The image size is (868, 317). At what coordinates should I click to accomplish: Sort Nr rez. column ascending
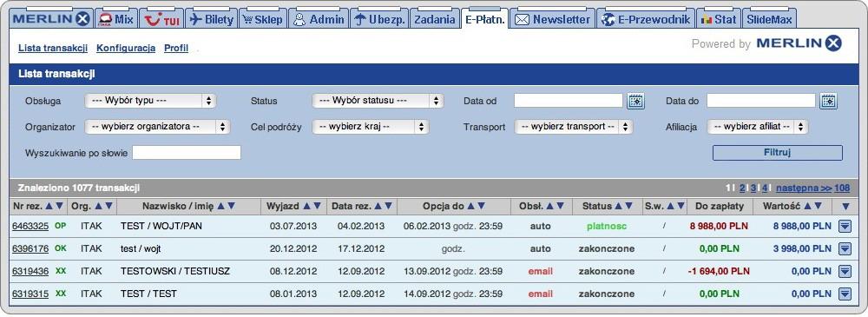(49, 206)
